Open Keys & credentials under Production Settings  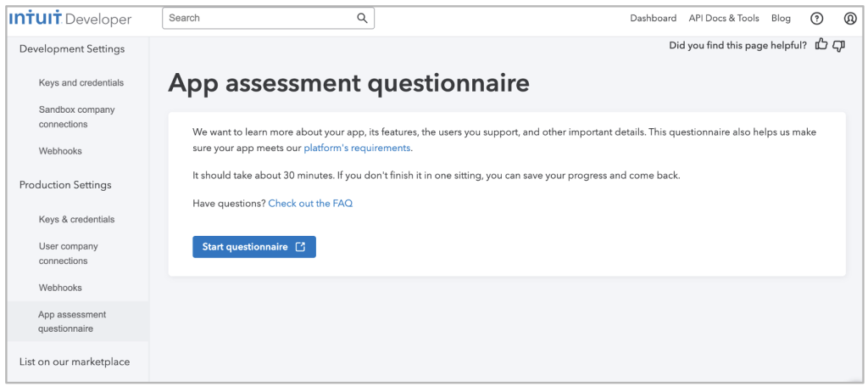pos(77,219)
